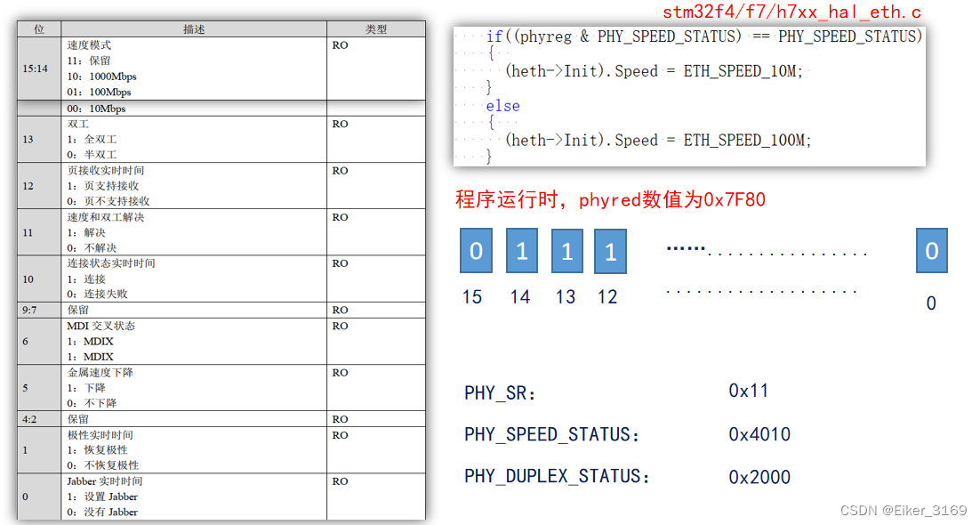
Task: Click the '类型' column header
Action: click(x=376, y=28)
